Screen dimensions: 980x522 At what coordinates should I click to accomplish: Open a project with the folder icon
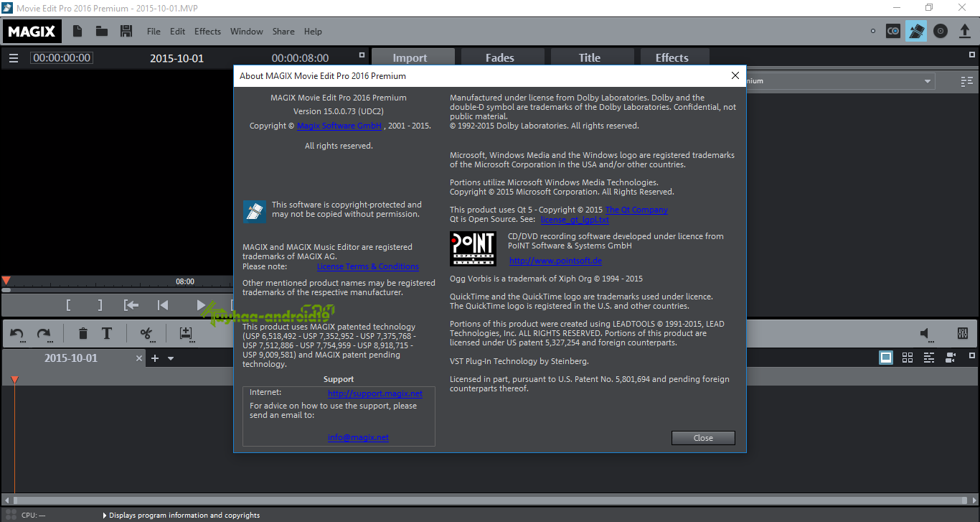tap(102, 31)
